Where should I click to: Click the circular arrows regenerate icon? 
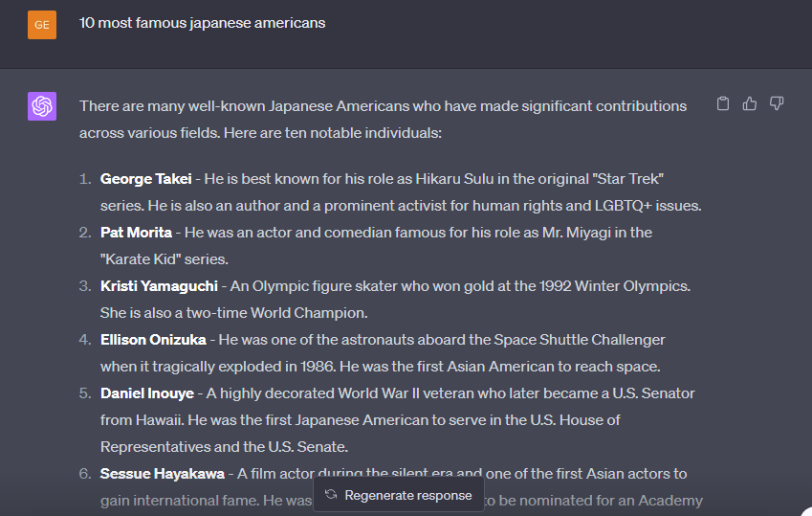(331, 495)
